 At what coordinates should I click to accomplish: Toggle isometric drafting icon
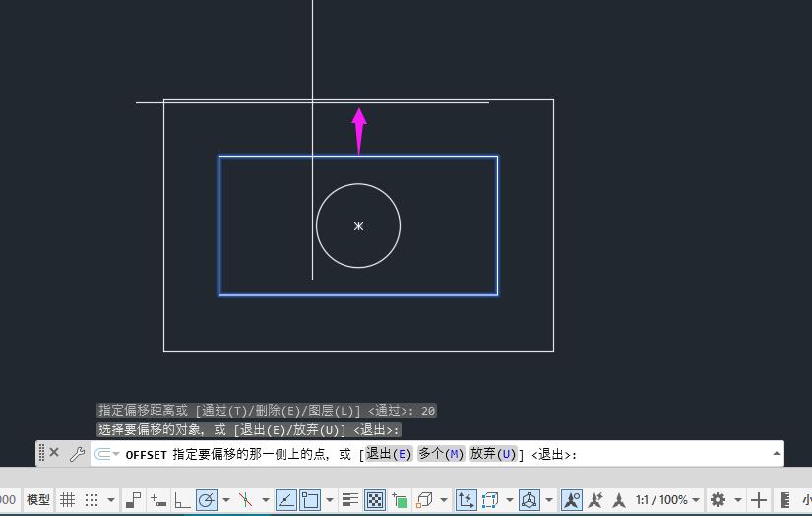pyautogui.click(x=245, y=500)
